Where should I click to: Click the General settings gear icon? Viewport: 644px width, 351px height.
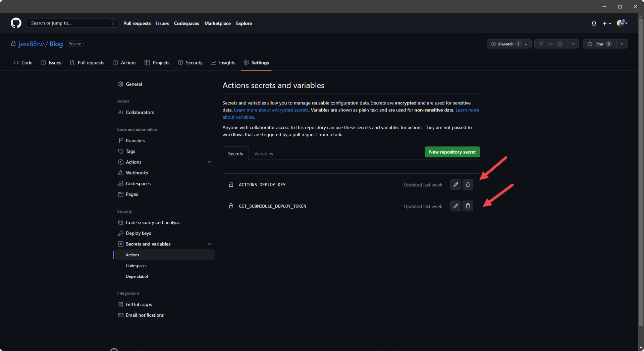[x=121, y=84]
